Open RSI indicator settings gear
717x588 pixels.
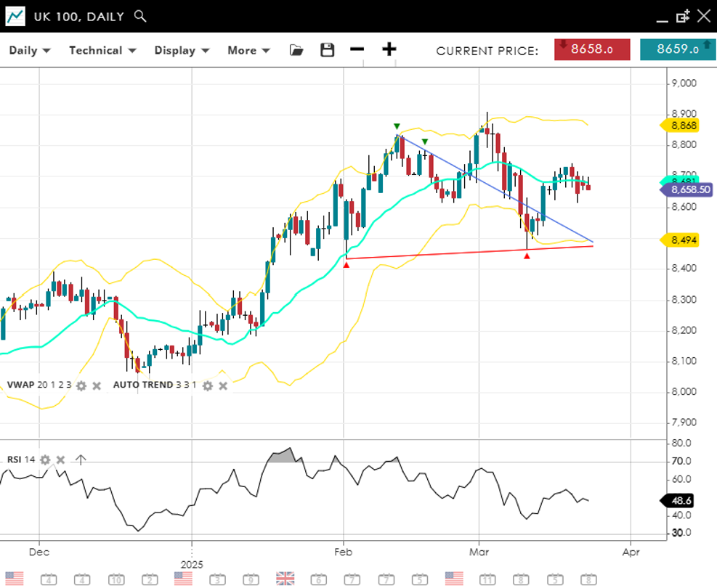click(x=45, y=460)
